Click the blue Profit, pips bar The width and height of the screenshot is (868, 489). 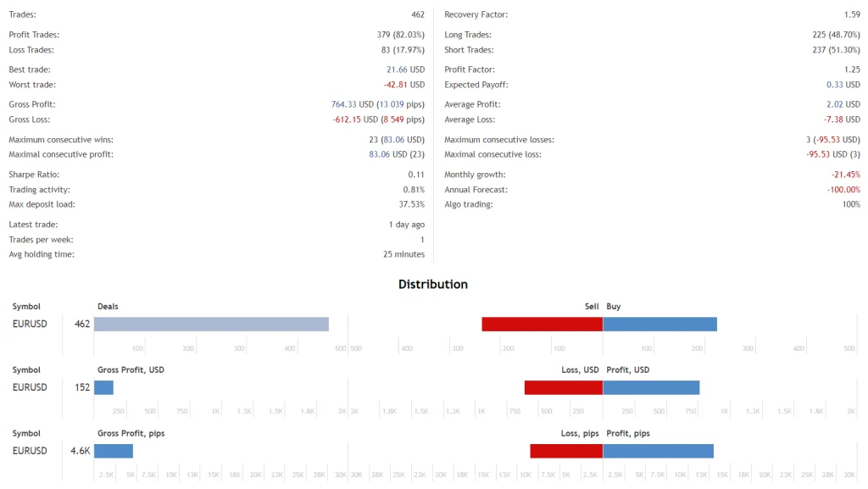click(x=658, y=451)
